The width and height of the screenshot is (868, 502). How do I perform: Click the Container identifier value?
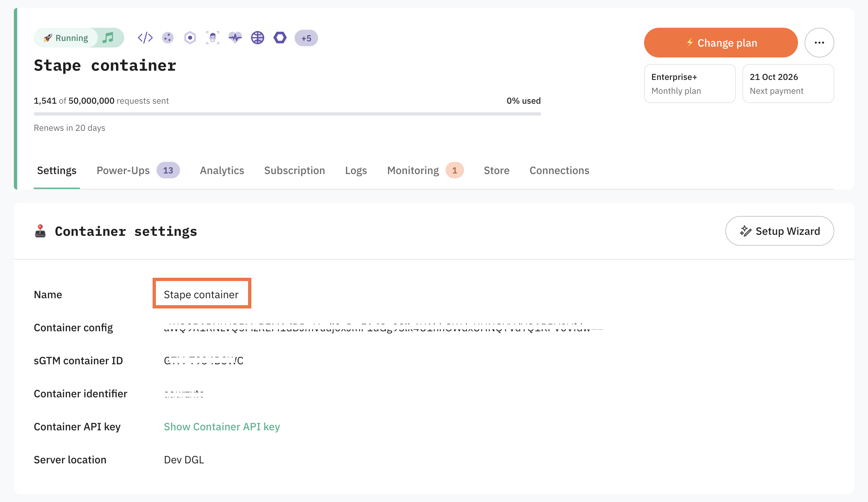coord(184,394)
